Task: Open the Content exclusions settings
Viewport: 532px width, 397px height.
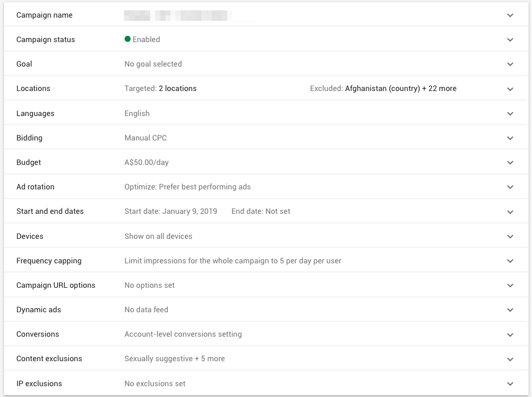Action: 510,359
